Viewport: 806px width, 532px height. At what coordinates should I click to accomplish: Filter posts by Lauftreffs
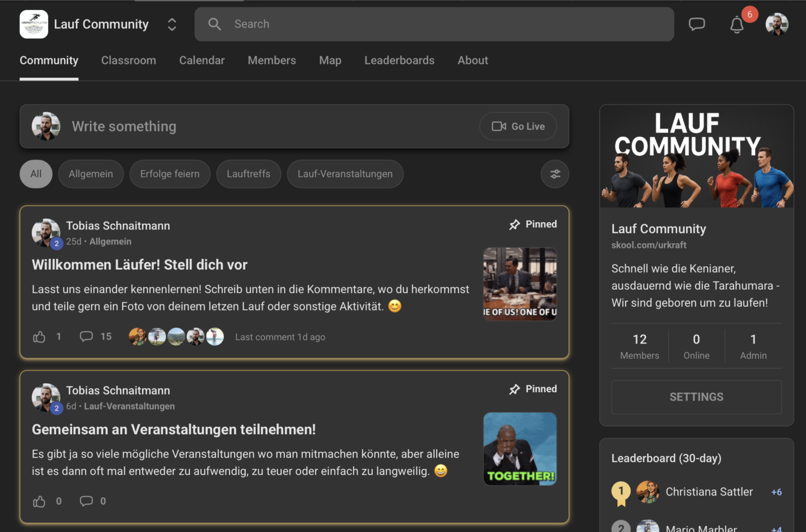248,174
